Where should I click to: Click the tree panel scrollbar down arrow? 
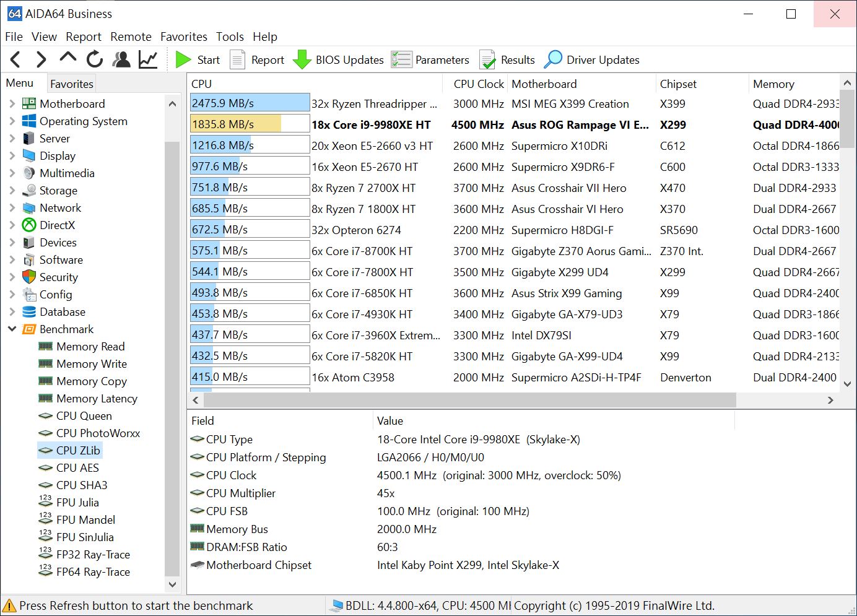point(172,584)
